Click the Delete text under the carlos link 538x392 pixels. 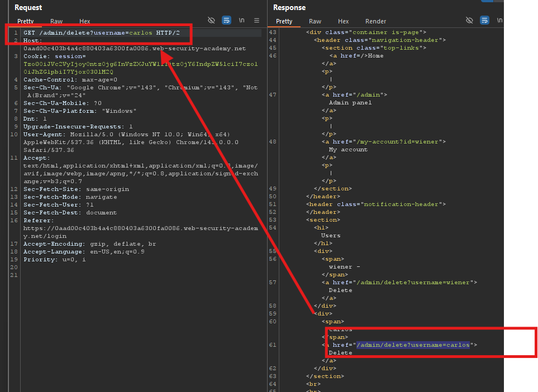(340, 353)
